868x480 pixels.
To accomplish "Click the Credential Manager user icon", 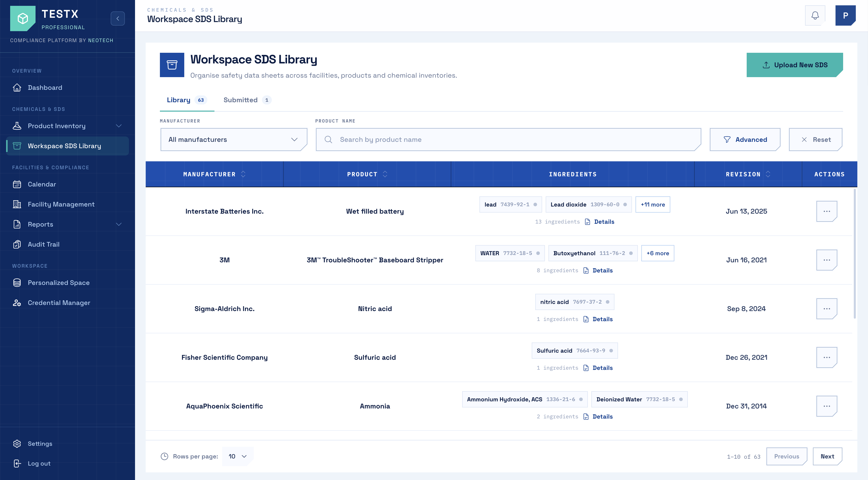I will (x=17, y=303).
